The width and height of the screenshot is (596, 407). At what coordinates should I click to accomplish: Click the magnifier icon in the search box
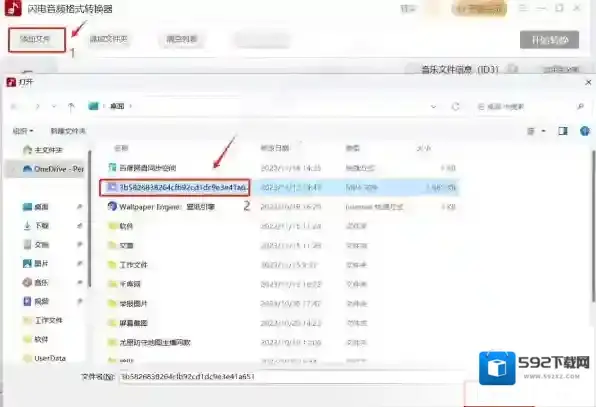point(580,107)
